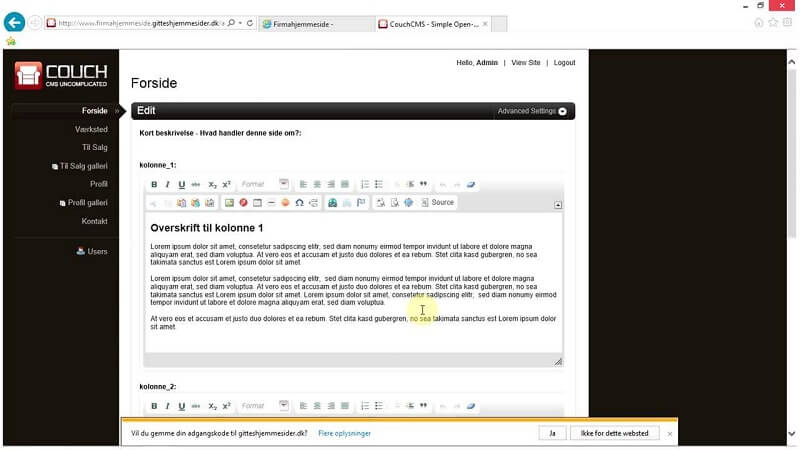Apply Subscript in kolonne_1 toolbar
Screen dimensions: 800x450
click(212, 184)
